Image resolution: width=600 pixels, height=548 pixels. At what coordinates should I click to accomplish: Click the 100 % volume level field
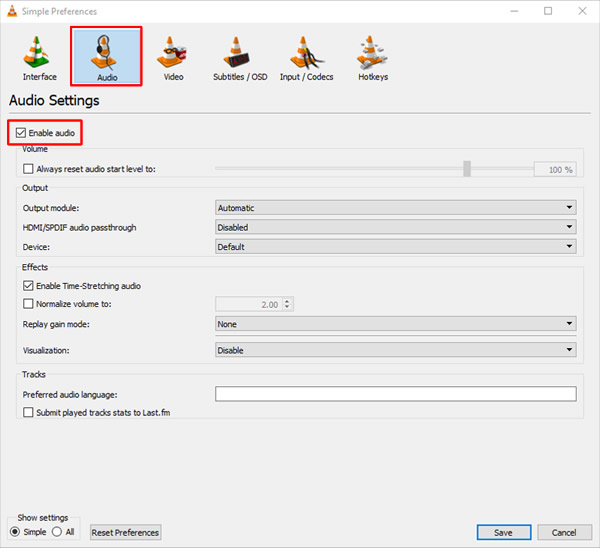click(x=555, y=169)
